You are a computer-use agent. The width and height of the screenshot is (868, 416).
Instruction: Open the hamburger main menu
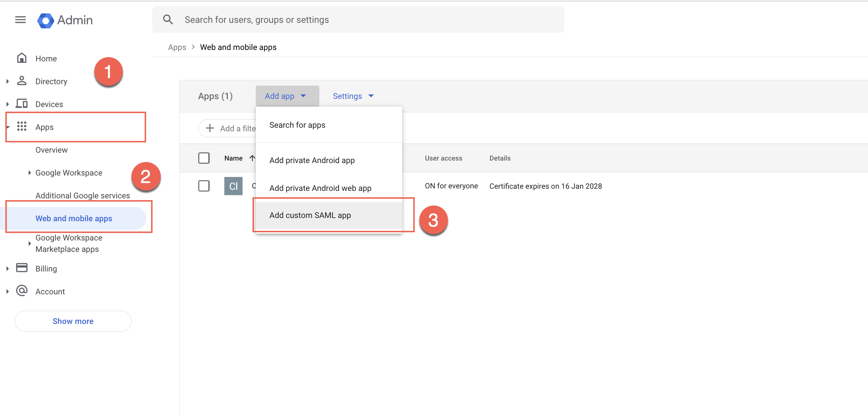[x=20, y=20]
